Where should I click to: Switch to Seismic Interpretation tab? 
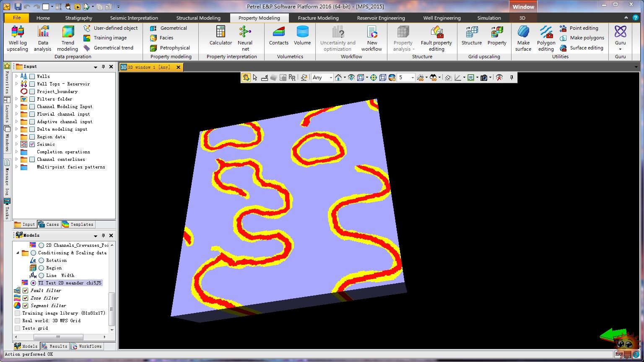click(x=134, y=18)
